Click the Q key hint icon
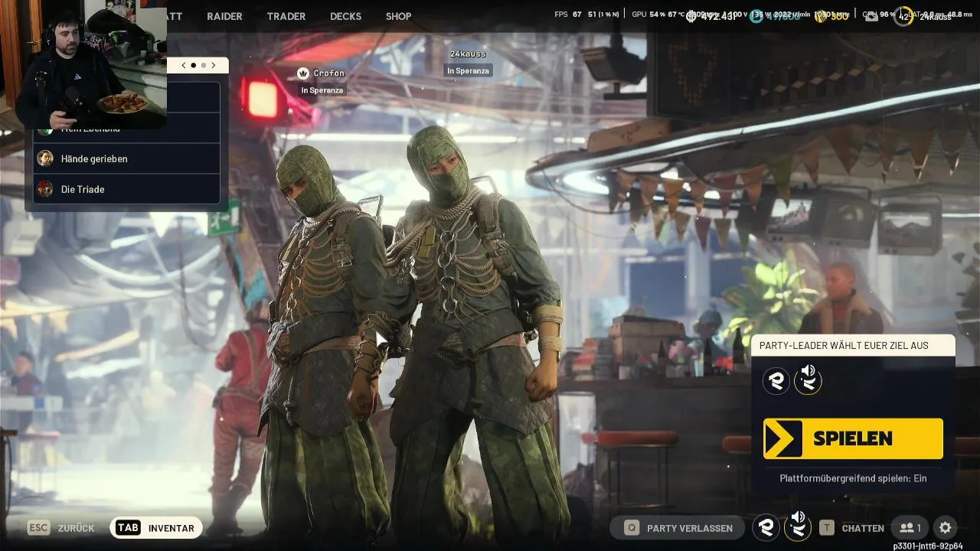 pyautogui.click(x=632, y=528)
